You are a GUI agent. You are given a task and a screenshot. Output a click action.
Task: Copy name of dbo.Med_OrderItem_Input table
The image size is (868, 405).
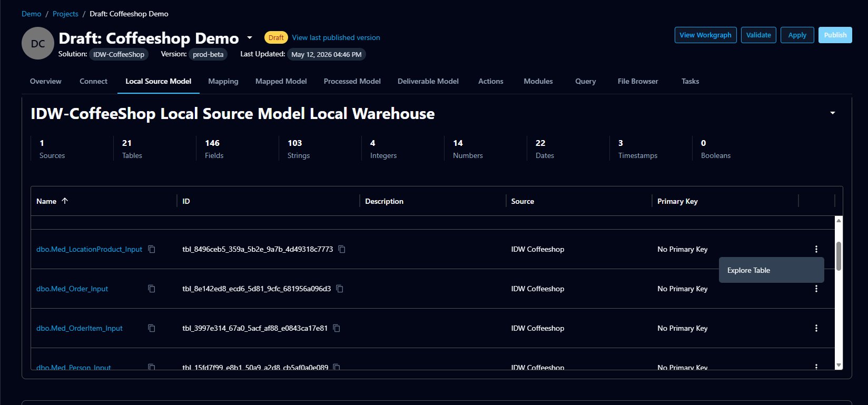coord(152,328)
